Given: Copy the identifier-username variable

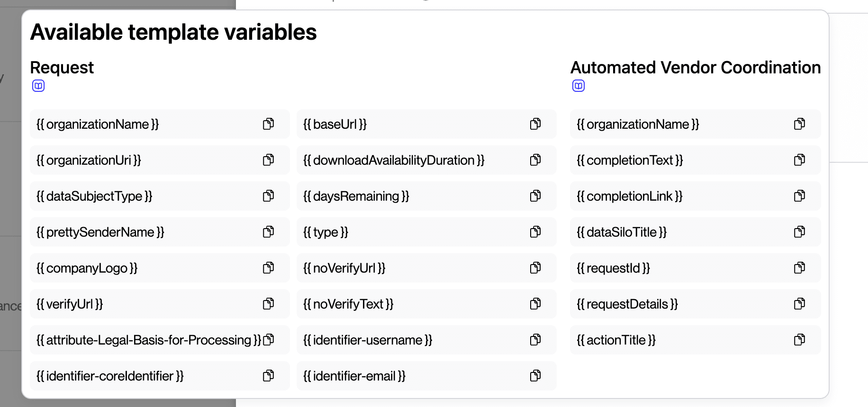Looking at the screenshot, I should coord(535,340).
